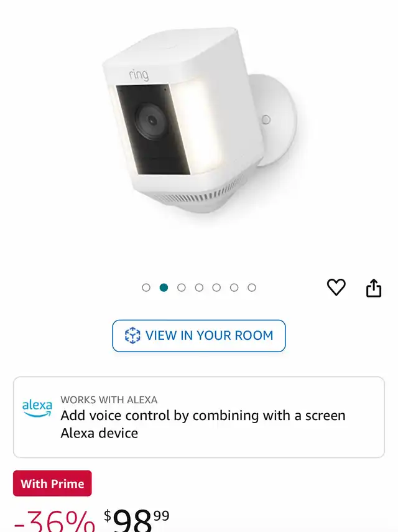Click the -36% discount label
Viewport: 398px width, 532px height.
(x=54, y=521)
